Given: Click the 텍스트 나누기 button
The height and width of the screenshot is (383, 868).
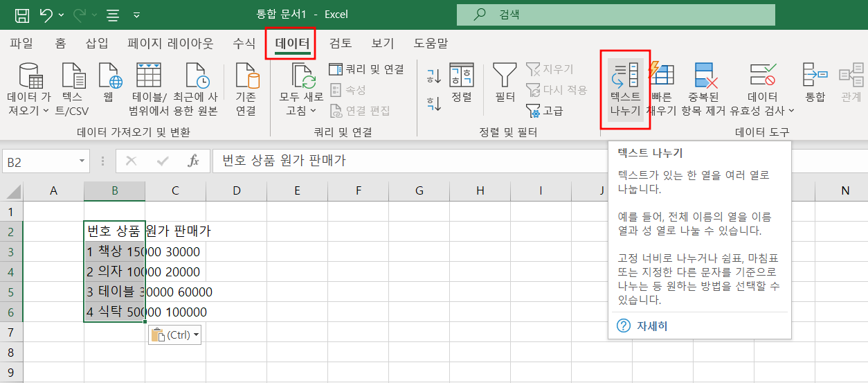Looking at the screenshot, I should [625, 89].
